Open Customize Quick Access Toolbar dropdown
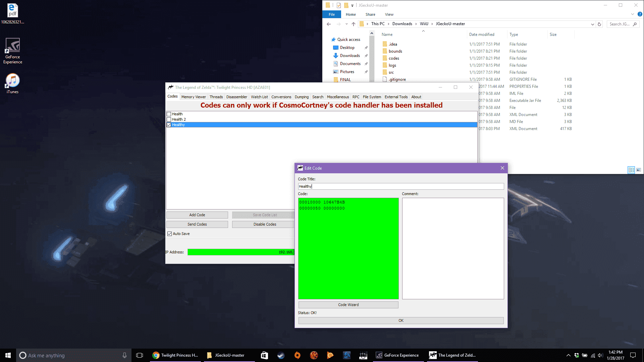644x362 pixels. tap(352, 5)
